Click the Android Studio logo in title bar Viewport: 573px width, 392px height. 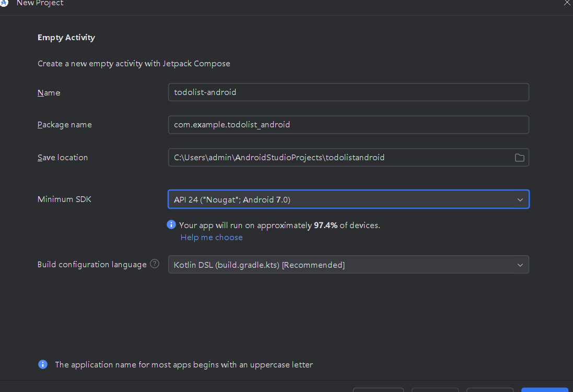click(x=4, y=3)
